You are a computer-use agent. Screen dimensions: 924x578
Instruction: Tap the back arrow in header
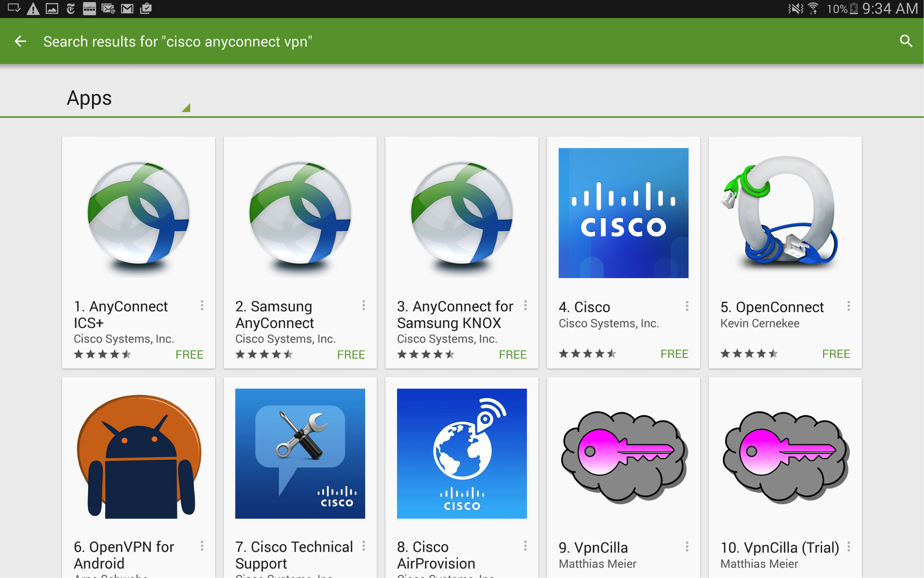tap(20, 41)
